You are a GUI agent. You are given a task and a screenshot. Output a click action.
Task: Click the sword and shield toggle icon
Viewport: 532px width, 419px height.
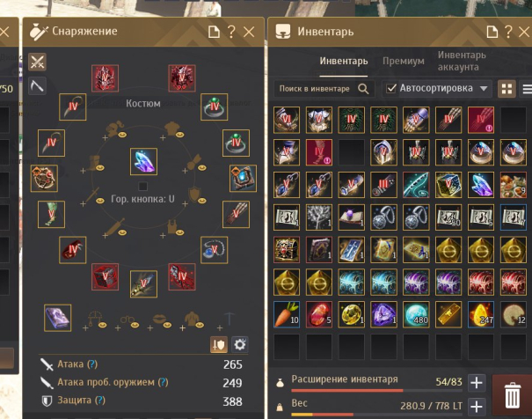point(219,345)
